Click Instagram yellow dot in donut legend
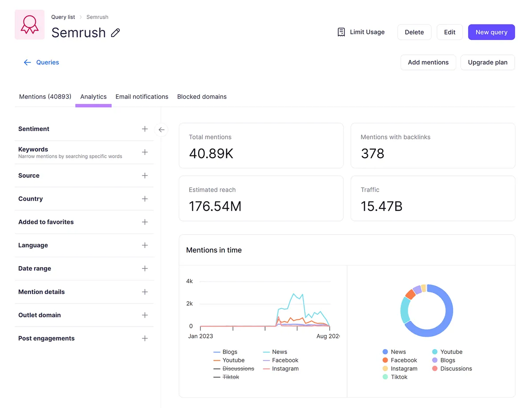Viewport: 532px width, 408px height. 385,369
